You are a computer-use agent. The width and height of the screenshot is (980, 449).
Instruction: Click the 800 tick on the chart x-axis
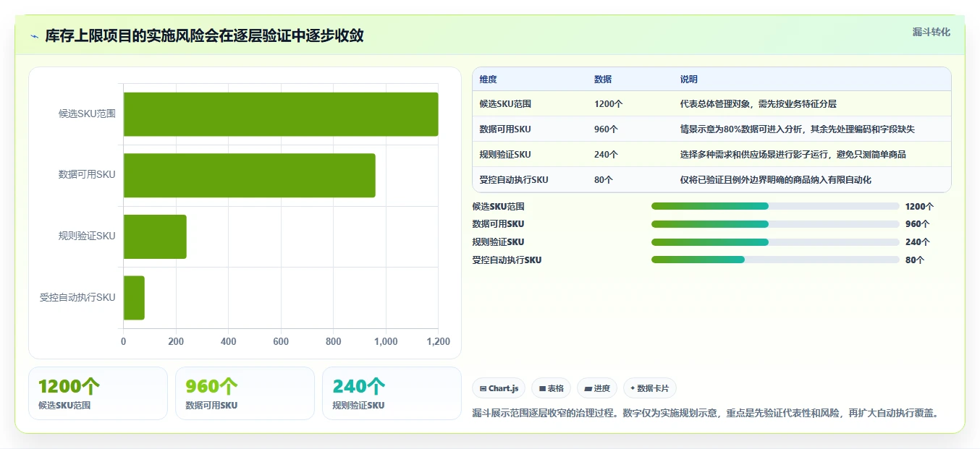pos(334,342)
